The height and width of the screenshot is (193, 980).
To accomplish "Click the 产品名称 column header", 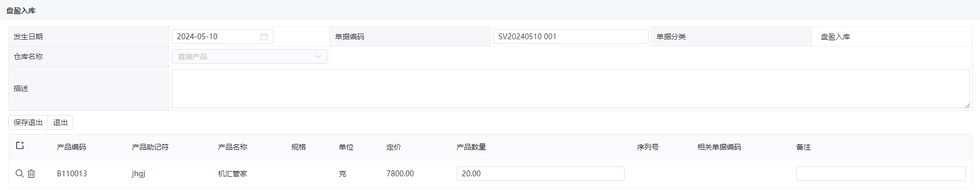I will coord(233,147).
